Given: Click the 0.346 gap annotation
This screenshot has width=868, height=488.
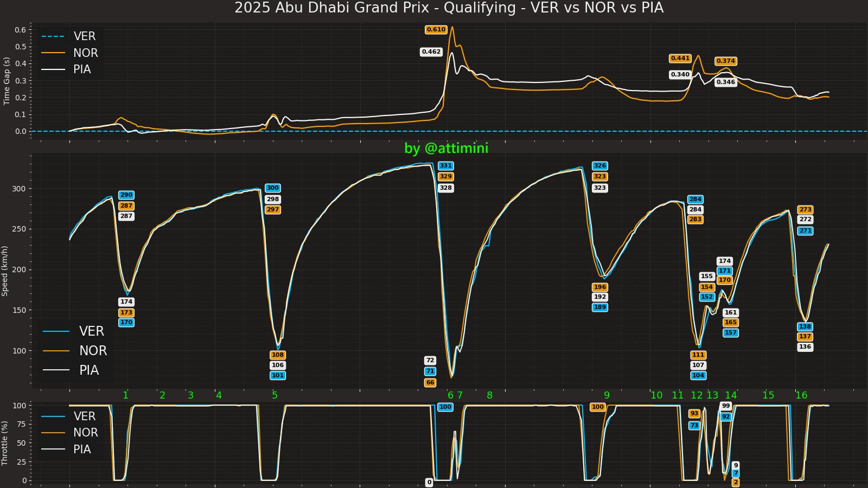Looking at the screenshot, I should click(x=726, y=82).
